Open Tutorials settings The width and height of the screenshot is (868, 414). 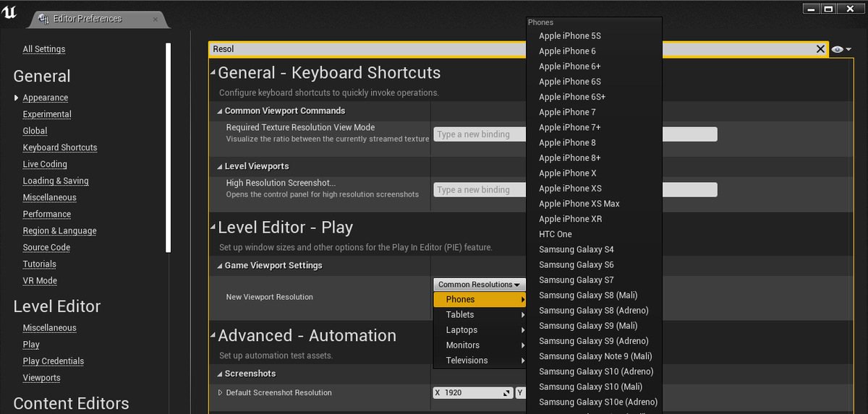tap(39, 264)
